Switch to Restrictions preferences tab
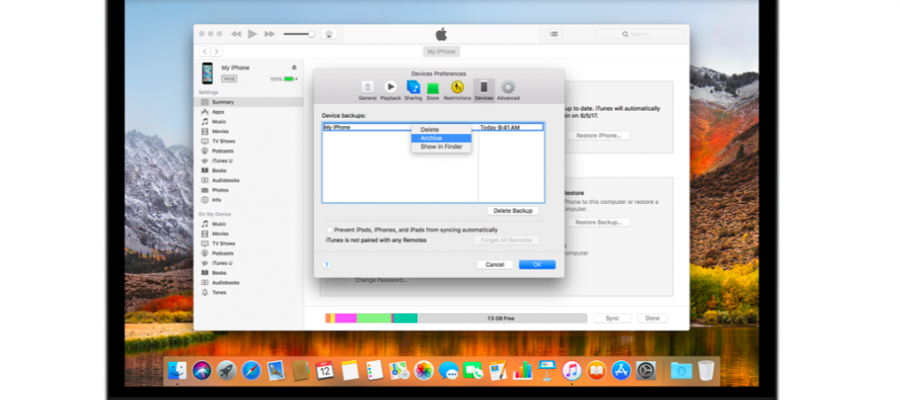This screenshot has height=400, width=900. (457, 91)
